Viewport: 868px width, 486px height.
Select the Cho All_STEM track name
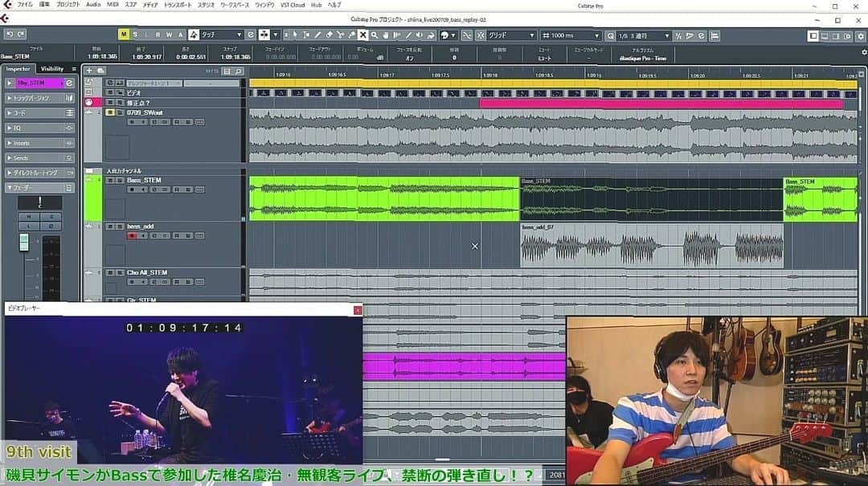147,272
